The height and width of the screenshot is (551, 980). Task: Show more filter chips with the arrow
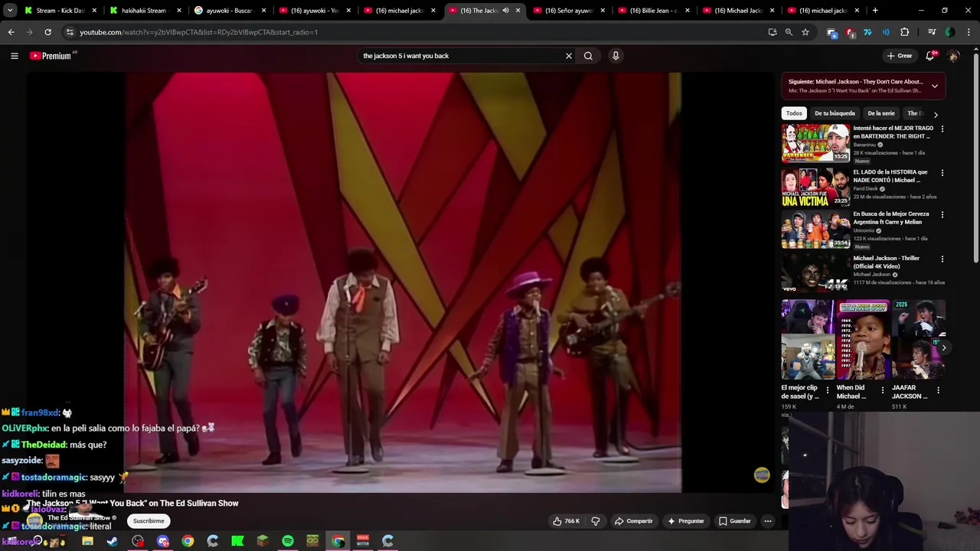(936, 114)
